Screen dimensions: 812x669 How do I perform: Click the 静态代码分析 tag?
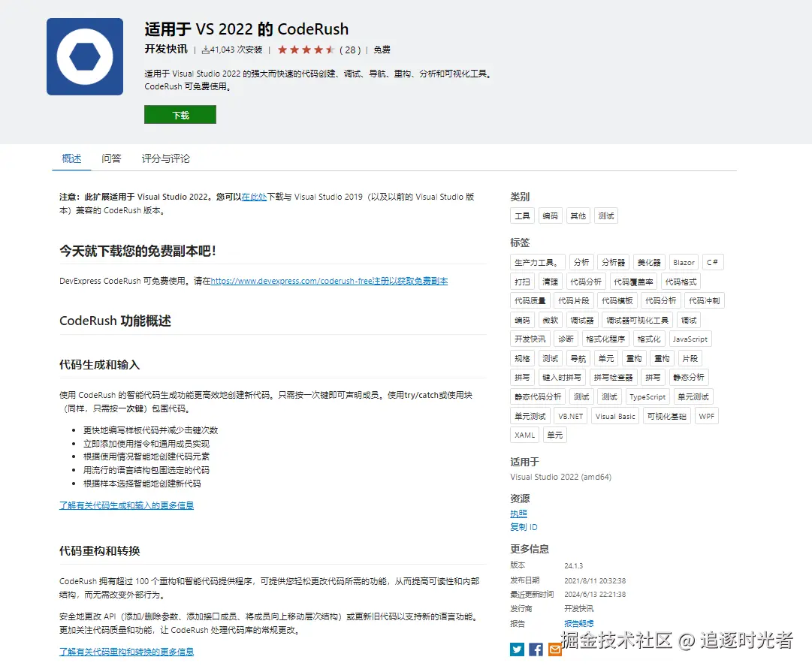coord(538,396)
